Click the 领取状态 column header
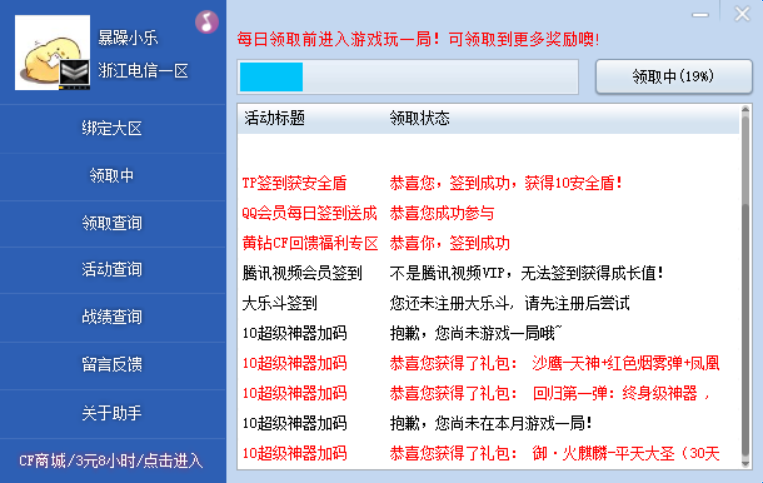Screen dimensions: 763x483 click(419, 118)
